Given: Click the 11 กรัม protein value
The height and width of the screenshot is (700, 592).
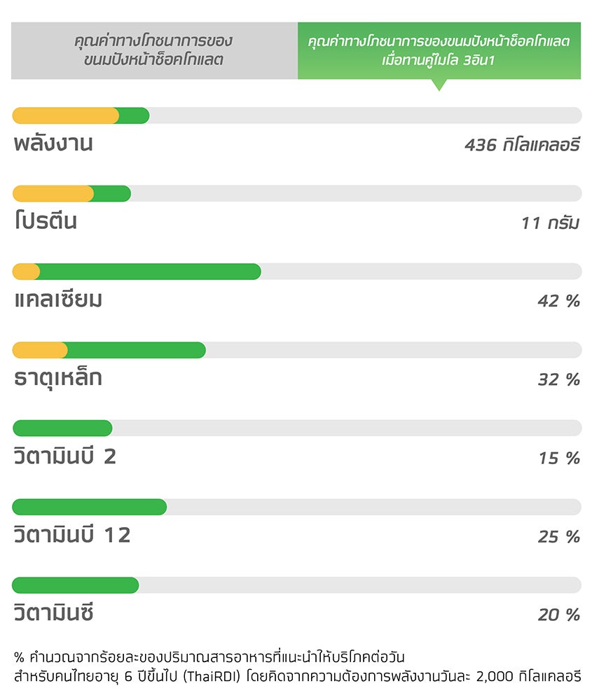Looking at the screenshot, I should pos(551,223).
